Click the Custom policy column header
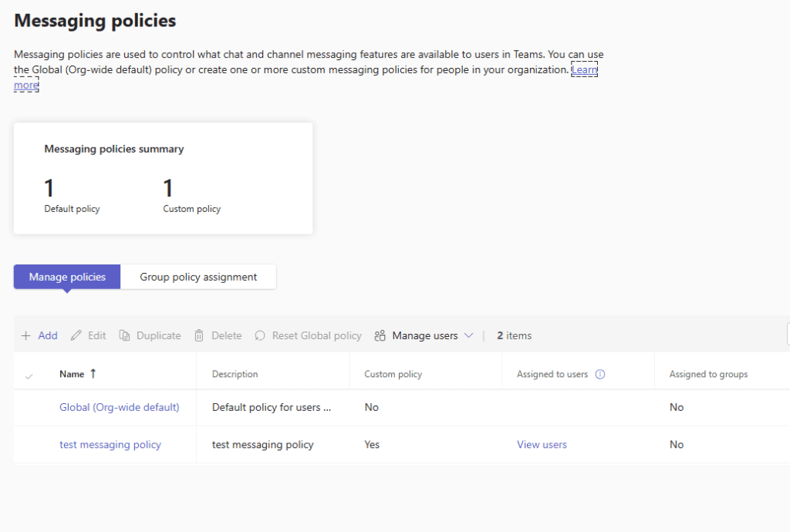The height and width of the screenshot is (532, 790). pyautogui.click(x=393, y=375)
